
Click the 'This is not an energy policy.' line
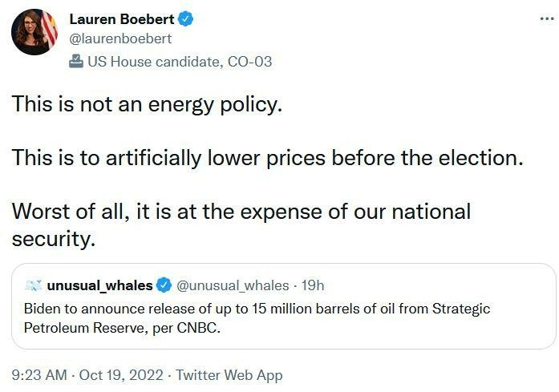pos(147,104)
